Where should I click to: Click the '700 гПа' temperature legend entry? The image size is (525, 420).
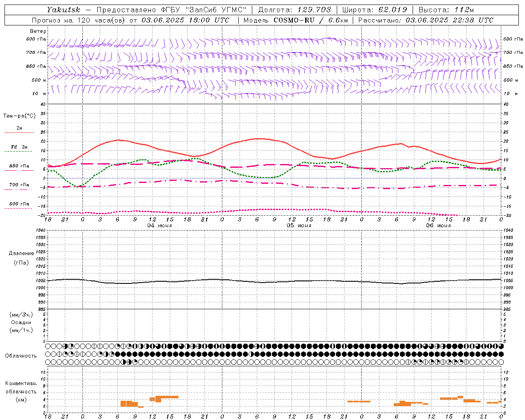[x=19, y=185]
